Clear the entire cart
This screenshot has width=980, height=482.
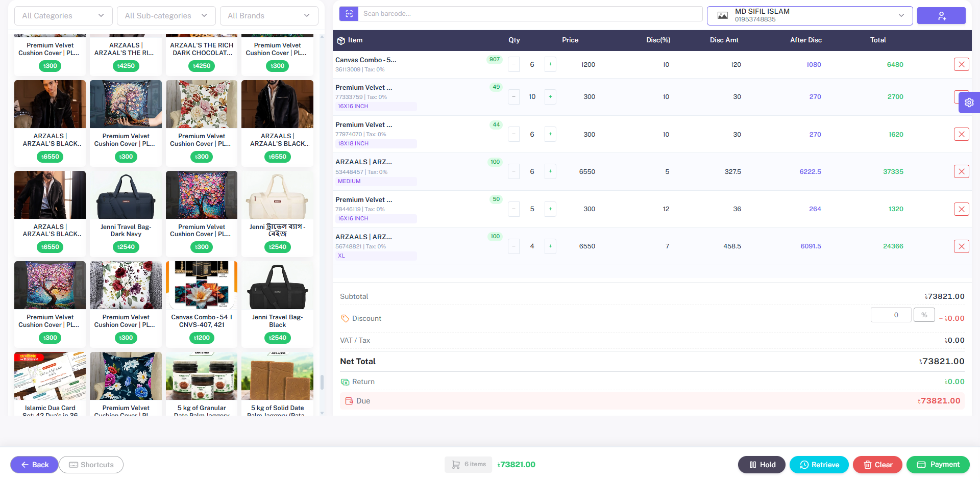[x=877, y=465]
